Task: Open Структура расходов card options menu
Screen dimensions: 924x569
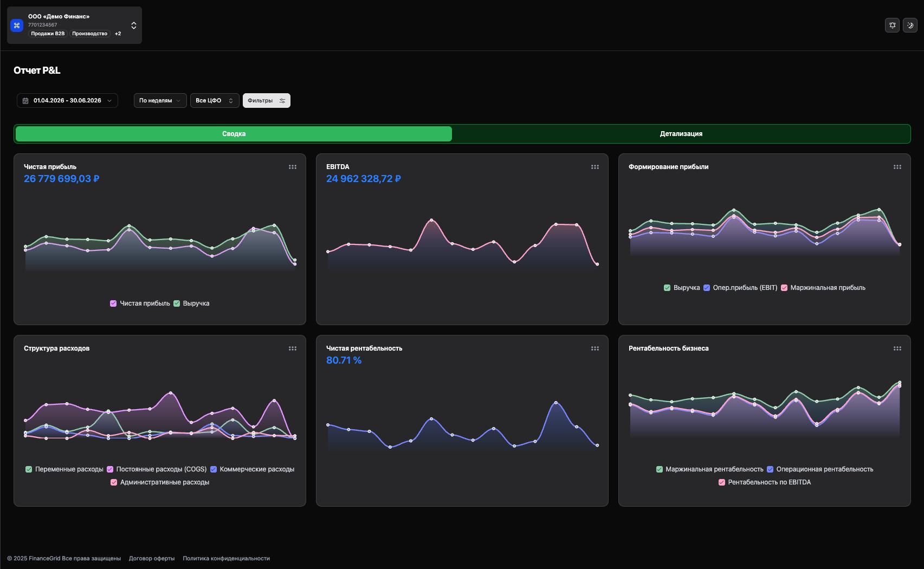Action: pyautogui.click(x=293, y=348)
